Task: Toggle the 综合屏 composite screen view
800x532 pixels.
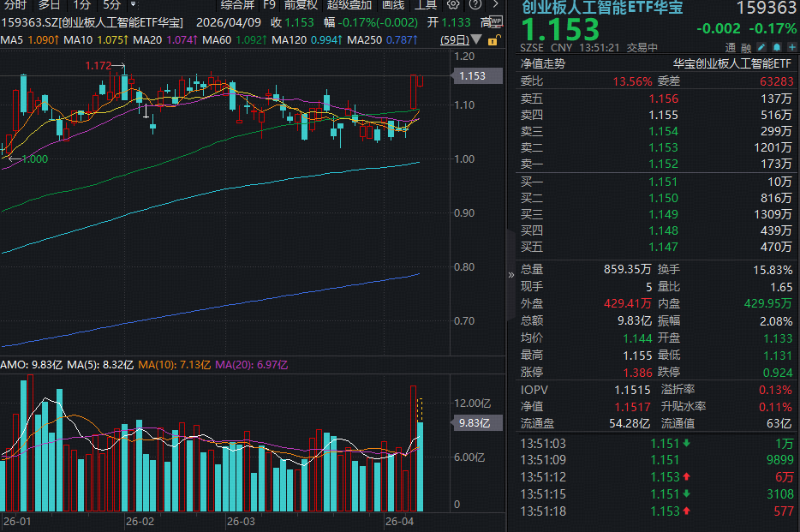Action: tap(238, 4)
